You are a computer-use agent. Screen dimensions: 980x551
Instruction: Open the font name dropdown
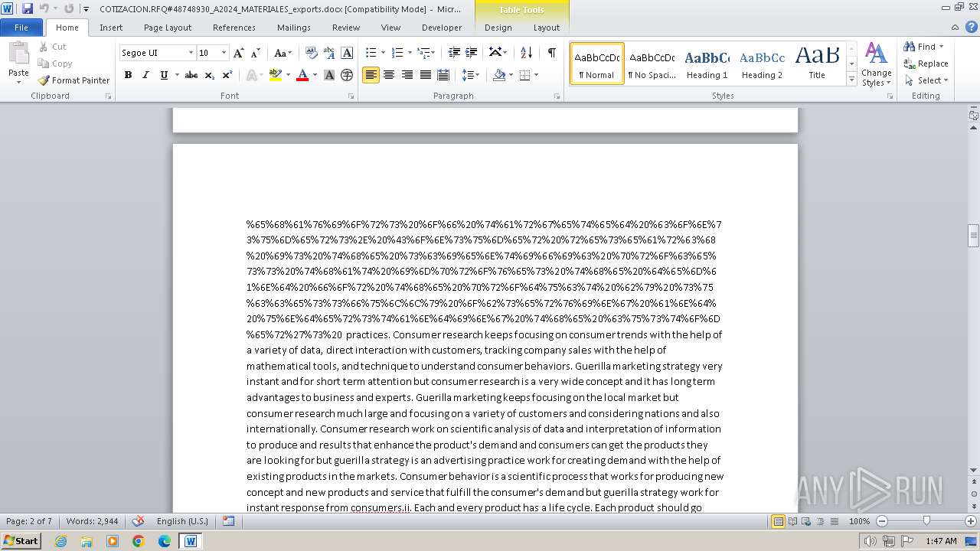click(191, 53)
